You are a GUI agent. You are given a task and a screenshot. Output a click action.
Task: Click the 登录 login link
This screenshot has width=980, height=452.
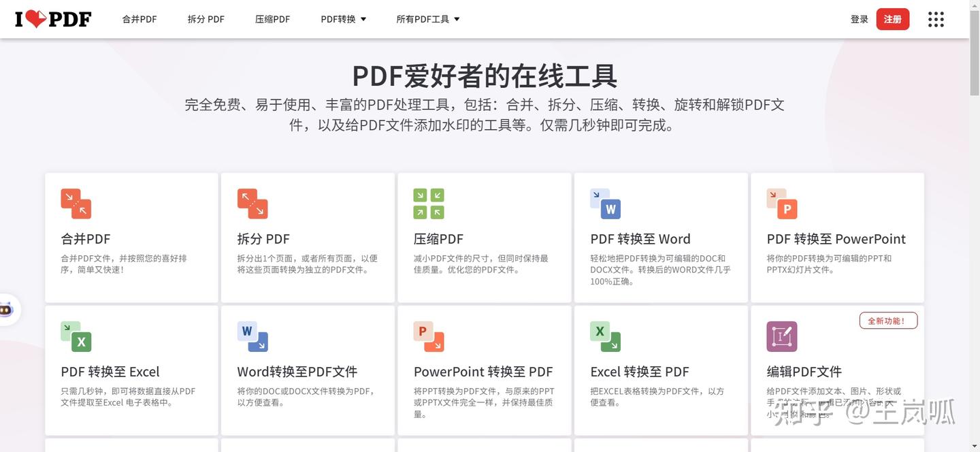(x=860, y=19)
